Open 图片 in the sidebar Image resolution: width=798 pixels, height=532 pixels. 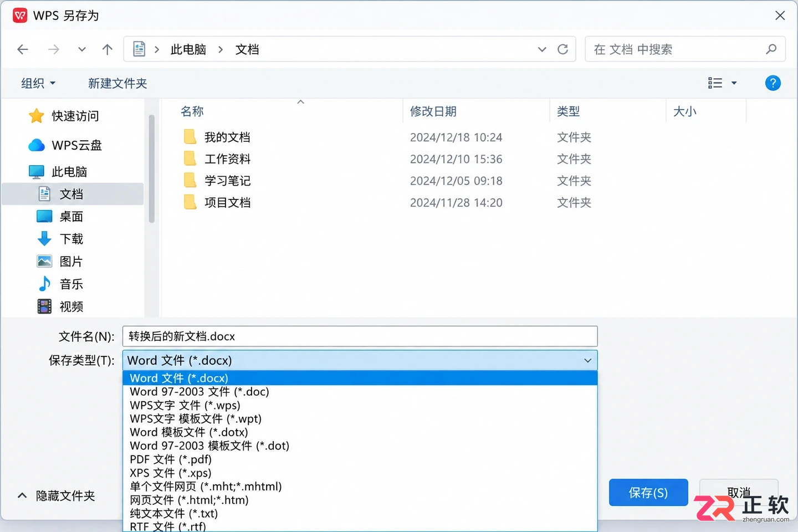[60, 262]
